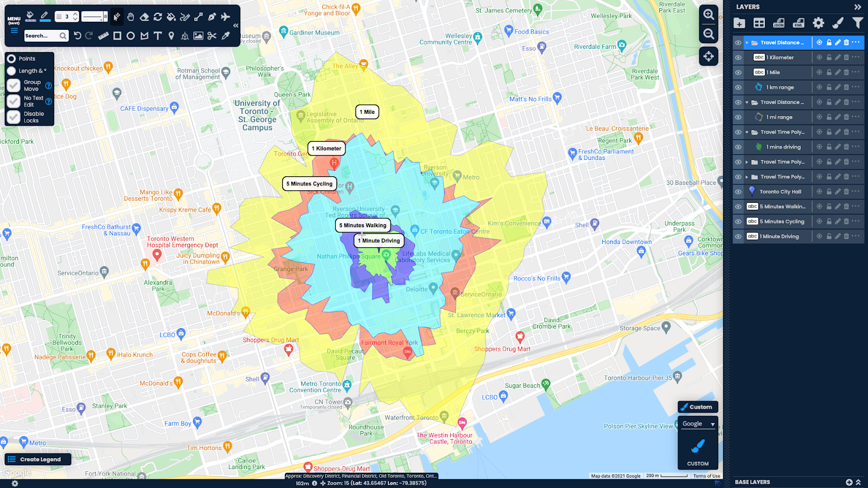Expand the third Travel Time Poly folder
Screen dimensions: 868x488
pos(747,177)
